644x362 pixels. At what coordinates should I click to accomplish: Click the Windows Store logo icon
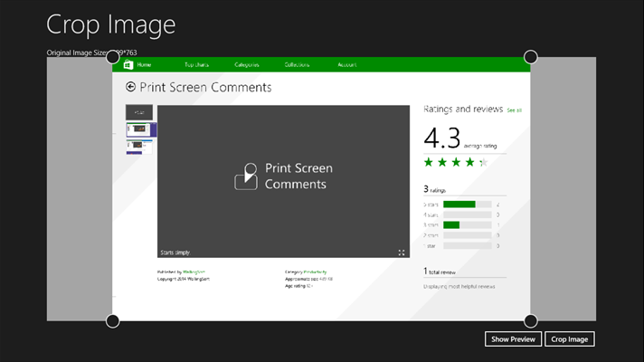pos(128,64)
